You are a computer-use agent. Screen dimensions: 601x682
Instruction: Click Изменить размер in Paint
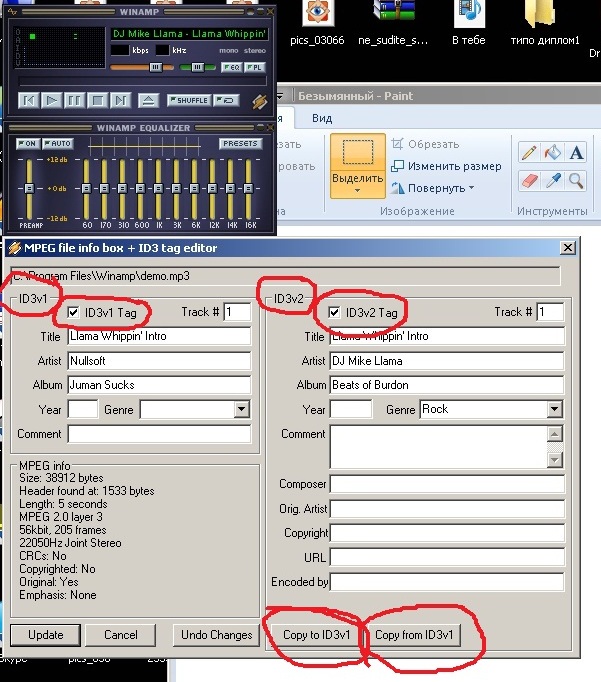(446, 166)
